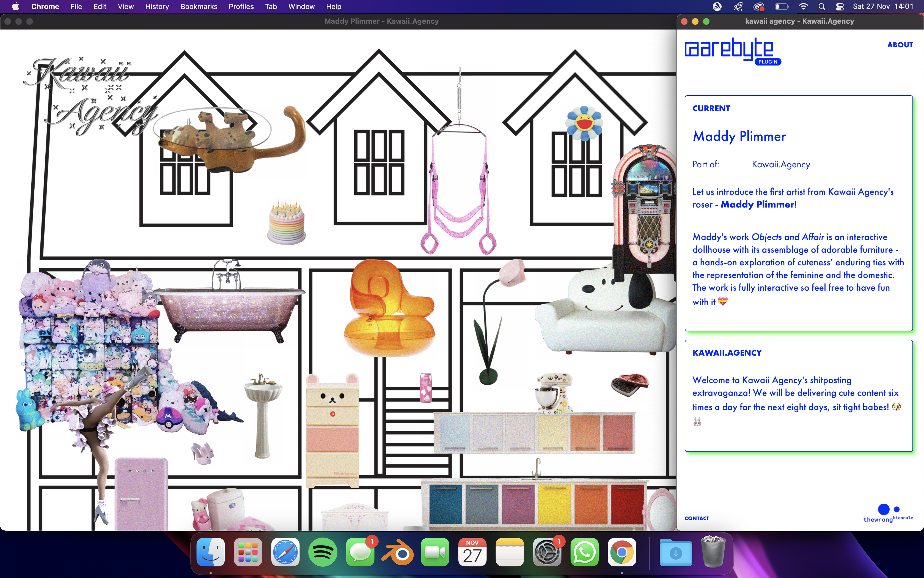Launch Blender from the dock
The width and height of the screenshot is (924, 578).
coord(397,552)
